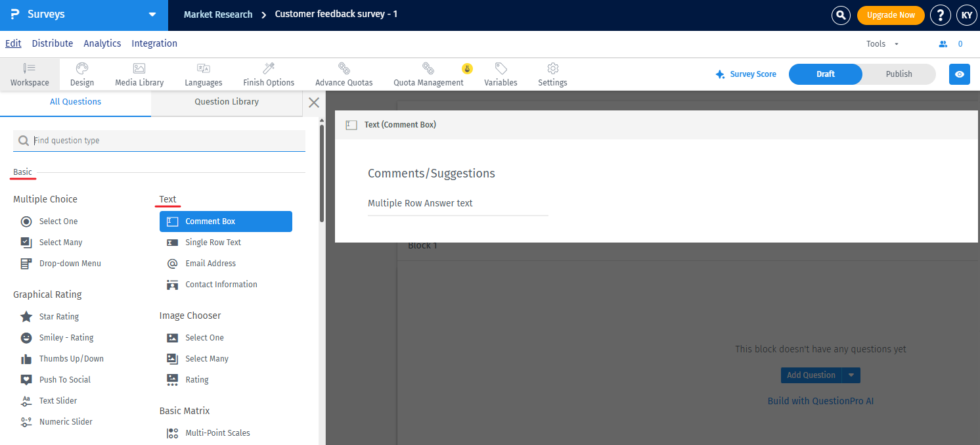The height and width of the screenshot is (445, 980).
Task: Expand the Surveys product dropdown
Action: pyautogui.click(x=152, y=14)
